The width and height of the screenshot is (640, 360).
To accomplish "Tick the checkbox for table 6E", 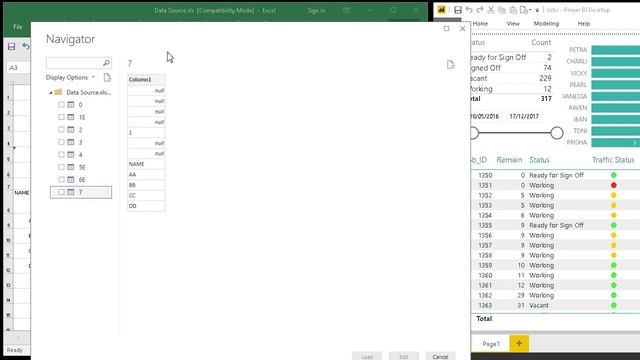I will 61,179.
